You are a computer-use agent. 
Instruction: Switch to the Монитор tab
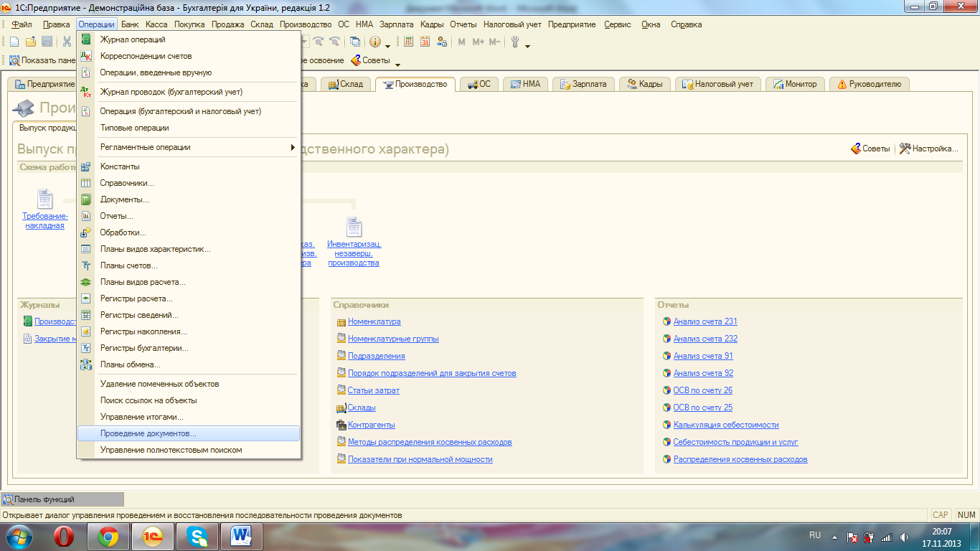pyautogui.click(x=795, y=84)
